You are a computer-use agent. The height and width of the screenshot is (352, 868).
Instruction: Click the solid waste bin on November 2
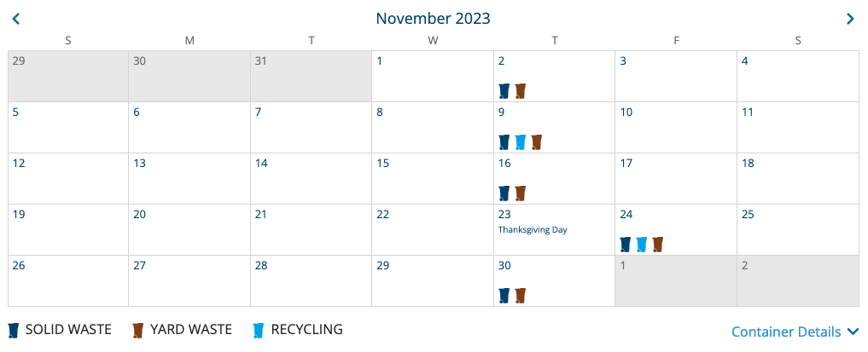(x=504, y=91)
